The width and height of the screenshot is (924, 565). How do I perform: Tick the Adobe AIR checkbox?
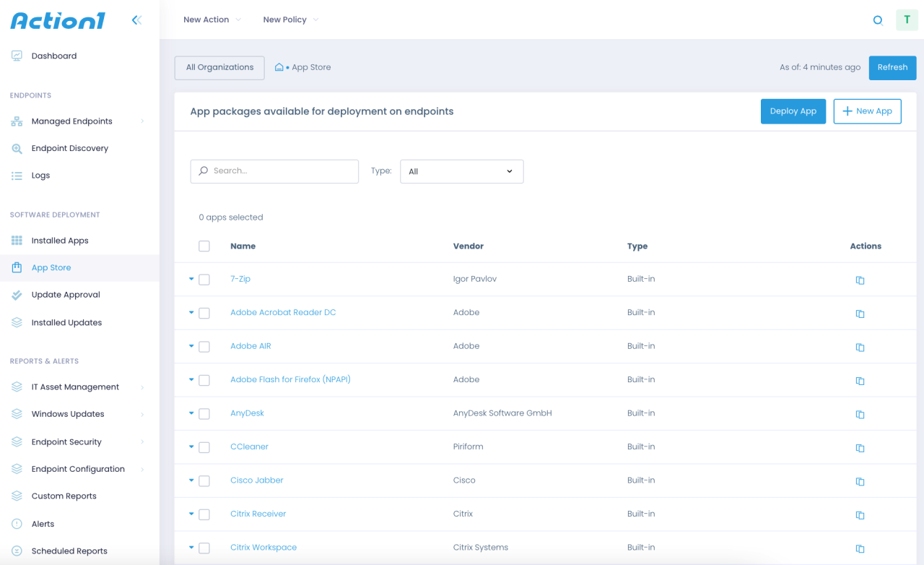[x=204, y=347]
